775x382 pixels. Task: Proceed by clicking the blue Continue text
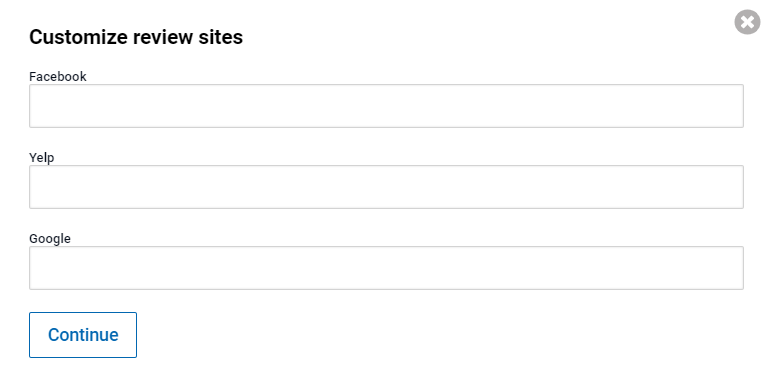83,335
